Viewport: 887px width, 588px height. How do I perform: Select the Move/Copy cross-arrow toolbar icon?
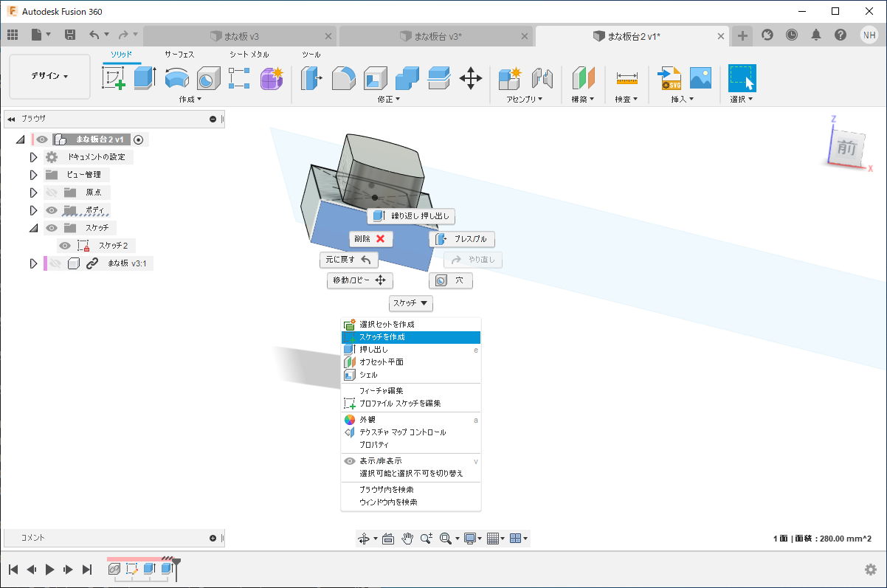pos(471,77)
